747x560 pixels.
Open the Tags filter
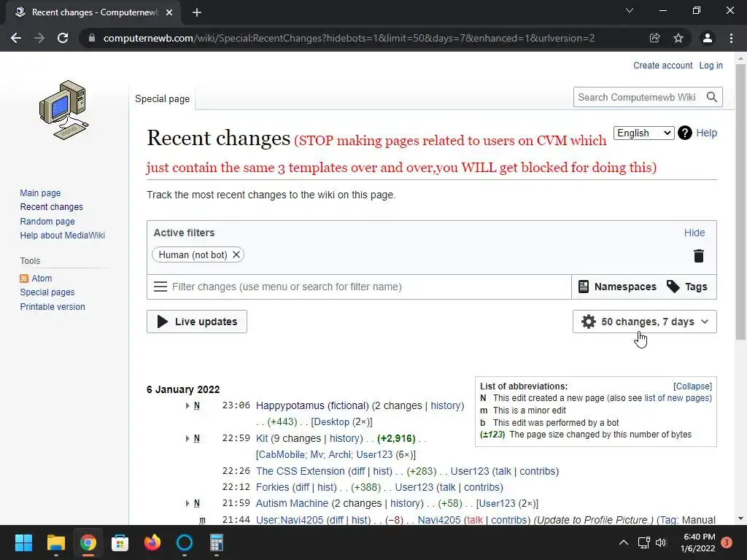point(686,287)
